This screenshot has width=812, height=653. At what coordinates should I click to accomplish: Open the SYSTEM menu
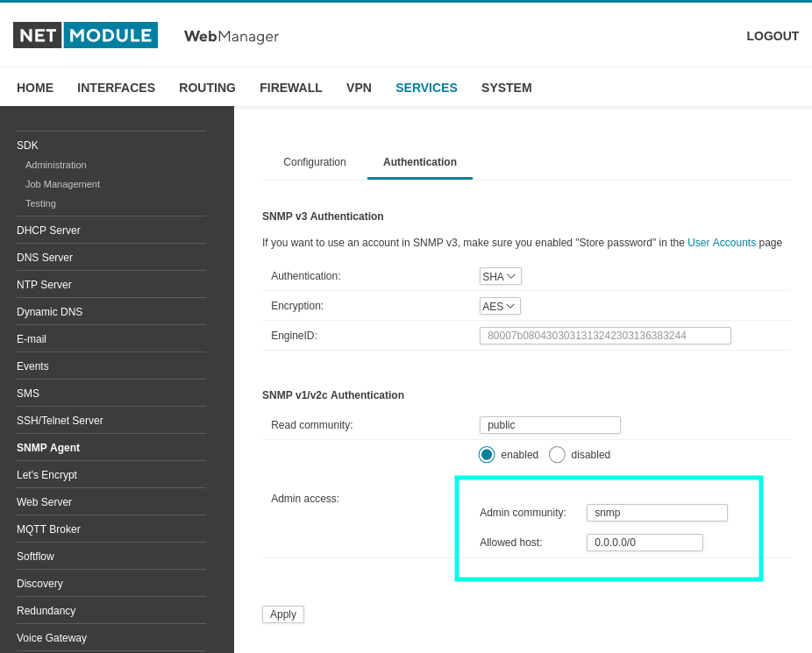(506, 88)
